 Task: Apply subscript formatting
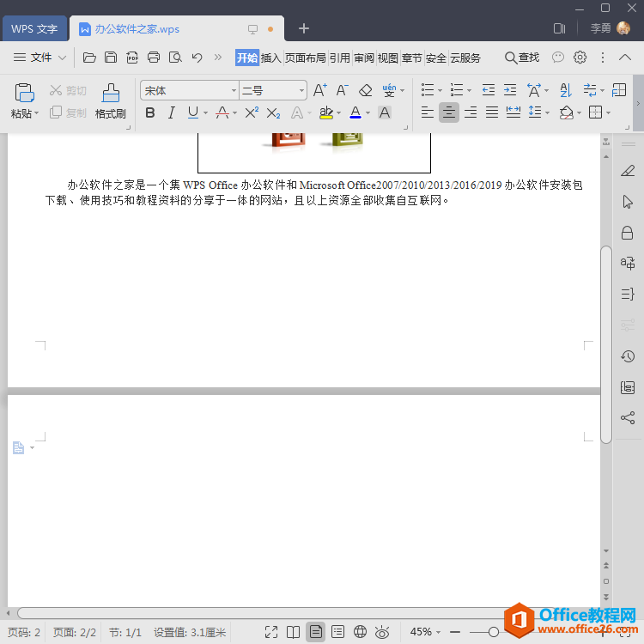pyautogui.click(x=273, y=112)
